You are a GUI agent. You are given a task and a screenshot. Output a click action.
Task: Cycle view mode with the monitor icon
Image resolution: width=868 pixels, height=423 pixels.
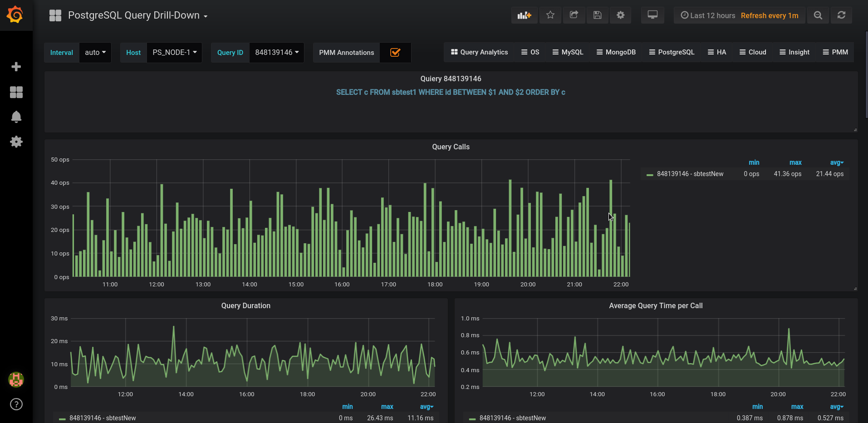pos(652,15)
